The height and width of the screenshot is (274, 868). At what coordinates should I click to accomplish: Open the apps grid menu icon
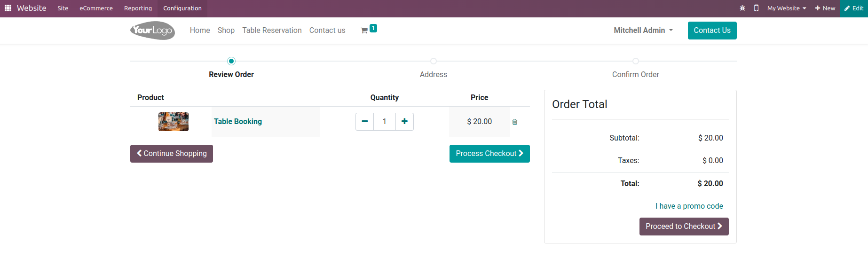8,8
